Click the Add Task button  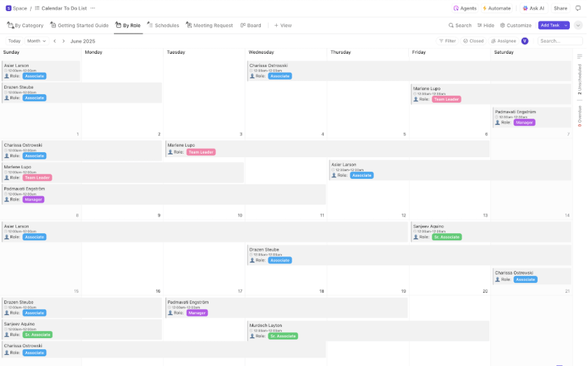pos(550,25)
